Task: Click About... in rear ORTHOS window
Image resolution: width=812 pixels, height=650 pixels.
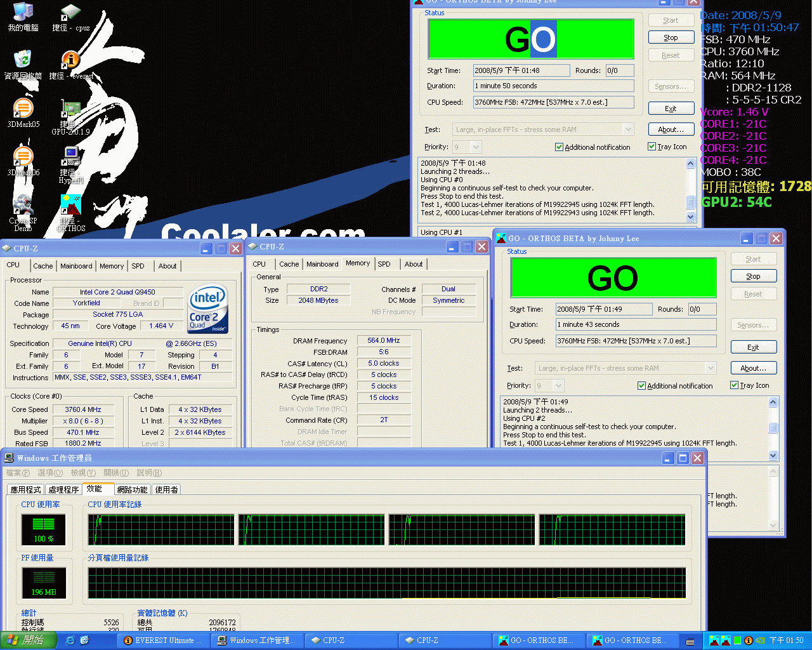Action: 671,129
